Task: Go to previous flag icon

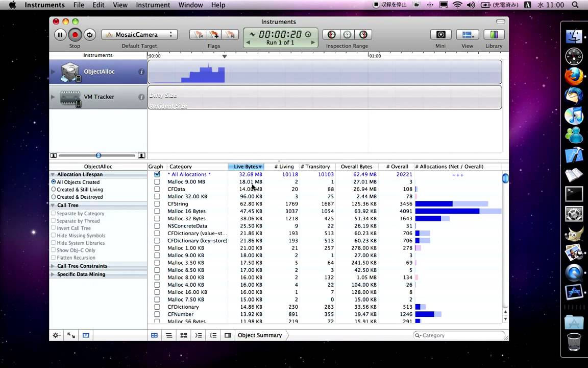Action: click(x=199, y=35)
